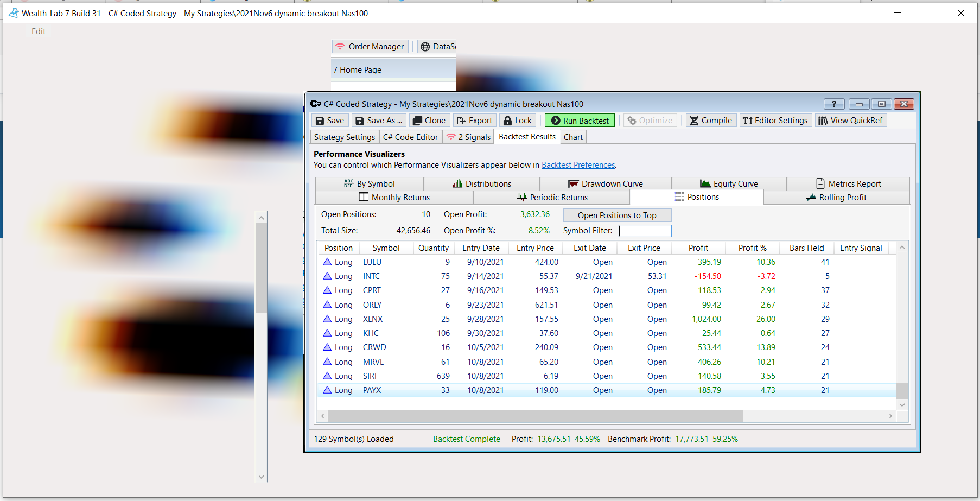Open the By Symbol visualizer tab
980x501 pixels.
point(369,184)
